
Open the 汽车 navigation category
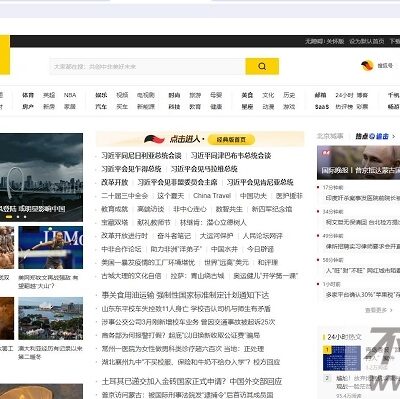(x=101, y=107)
